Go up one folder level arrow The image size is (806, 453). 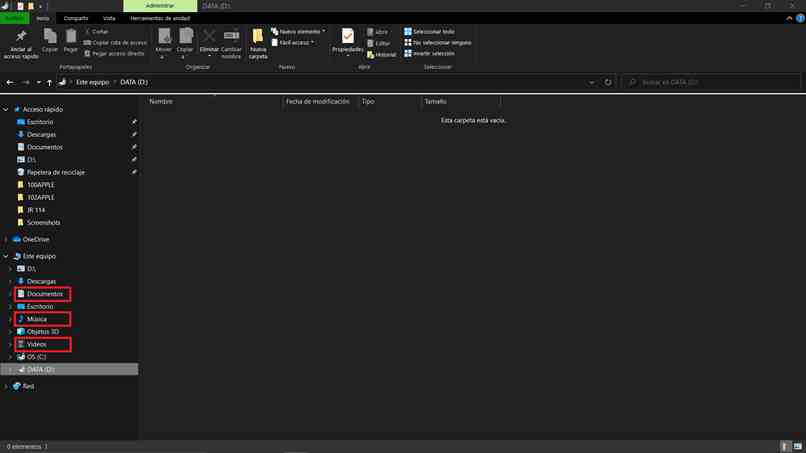tap(50, 82)
